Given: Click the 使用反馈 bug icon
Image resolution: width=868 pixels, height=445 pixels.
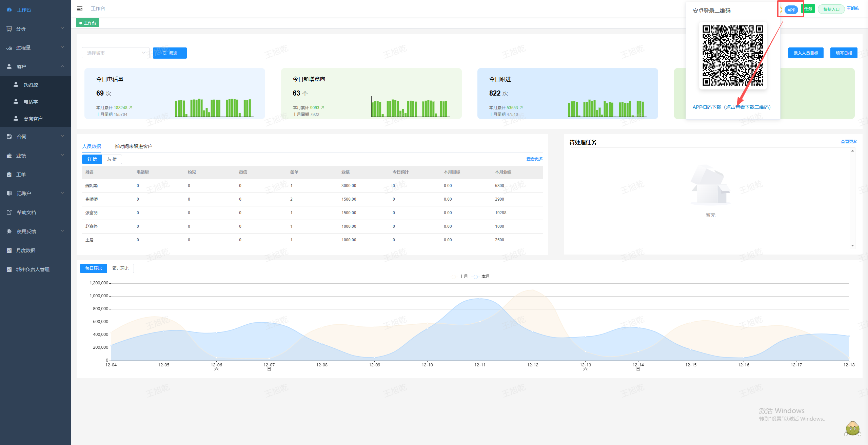Looking at the screenshot, I should (x=9, y=231).
